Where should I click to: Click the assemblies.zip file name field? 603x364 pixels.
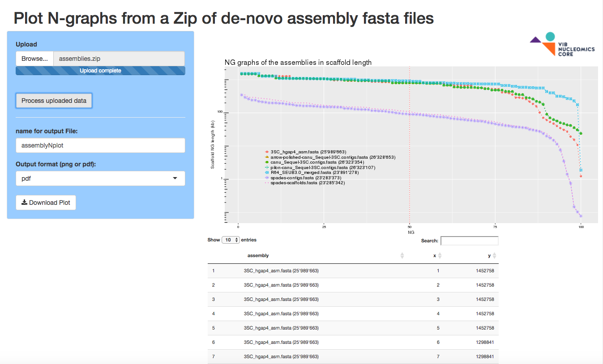pos(119,59)
